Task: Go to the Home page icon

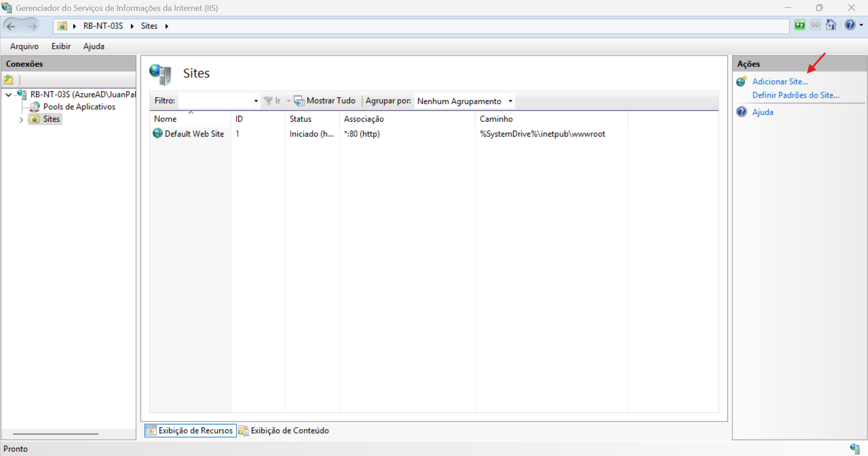Action: click(x=831, y=25)
